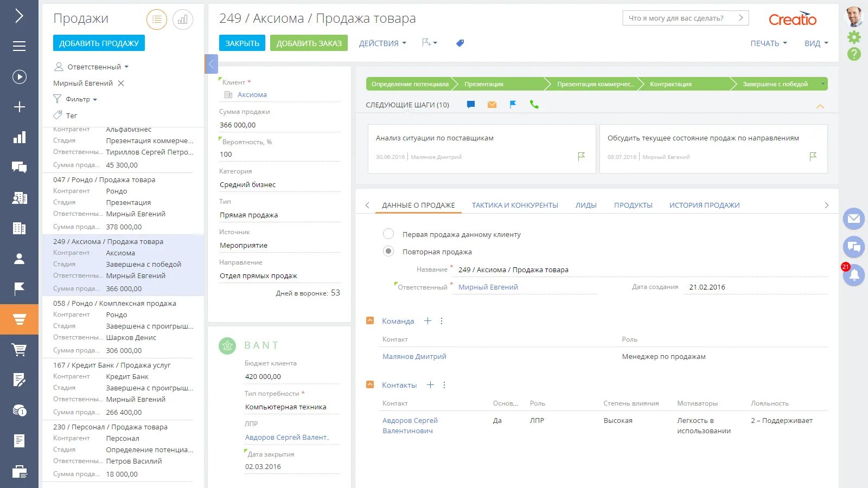This screenshot has width=868, height=488.
Task: Select Повторная продажа radio button
Action: (388, 252)
